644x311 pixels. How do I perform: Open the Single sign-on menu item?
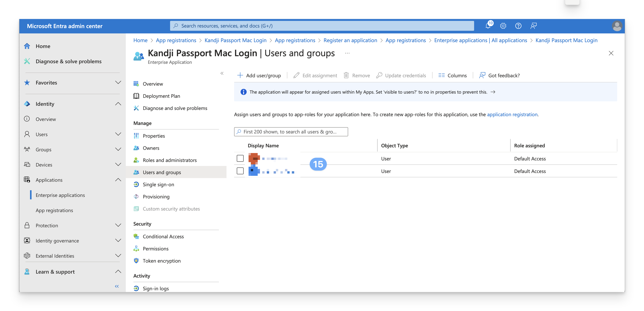(x=158, y=185)
